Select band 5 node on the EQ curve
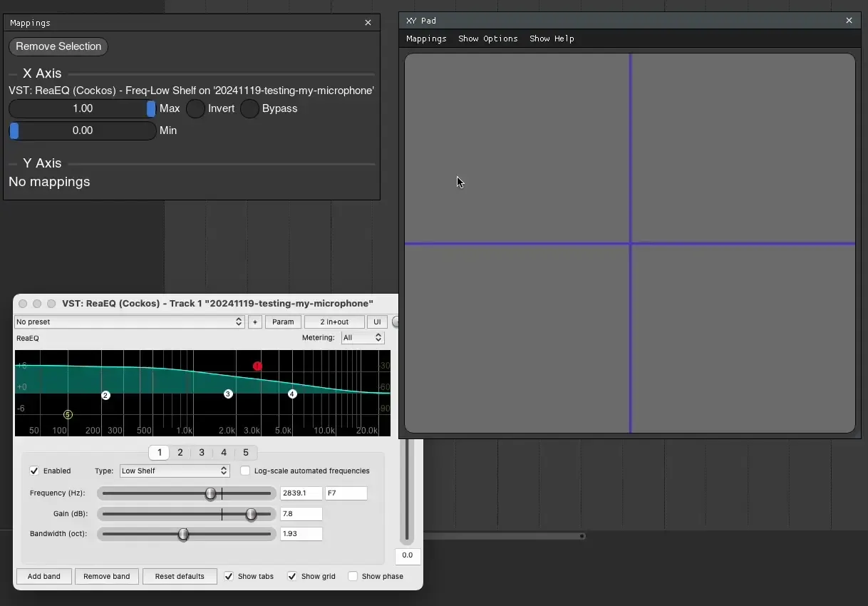Screen dimensions: 868x606 [68, 414]
